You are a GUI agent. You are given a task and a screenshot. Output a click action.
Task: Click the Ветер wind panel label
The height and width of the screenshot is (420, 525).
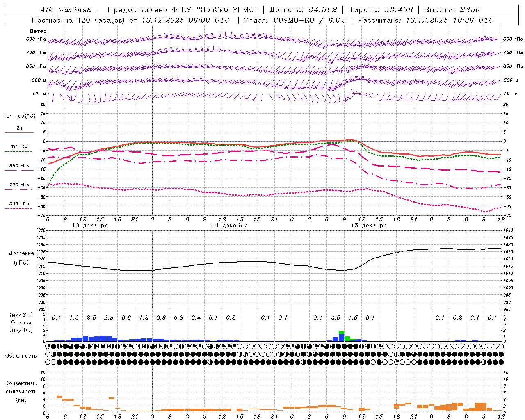(38, 31)
